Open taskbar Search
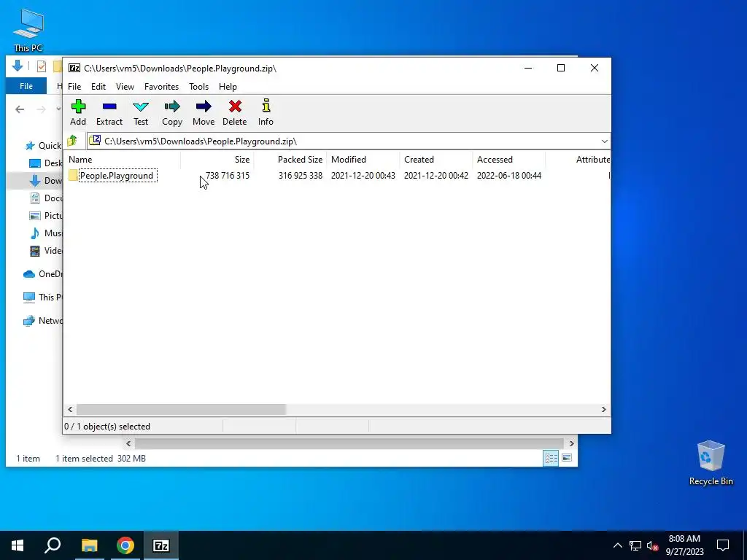The height and width of the screenshot is (560, 747). click(x=53, y=545)
